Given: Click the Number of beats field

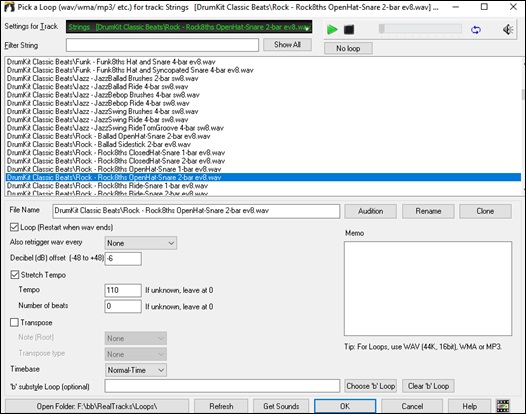Looking at the screenshot, I should click(123, 306).
